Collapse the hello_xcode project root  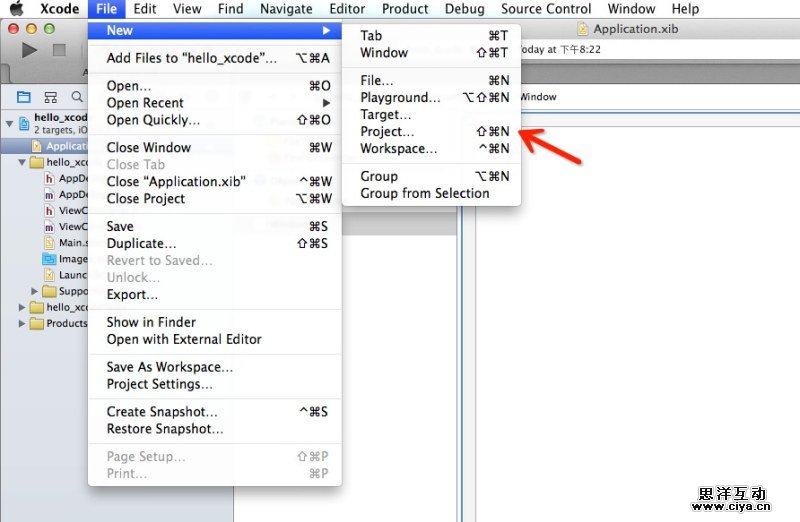tap(9, 123)
